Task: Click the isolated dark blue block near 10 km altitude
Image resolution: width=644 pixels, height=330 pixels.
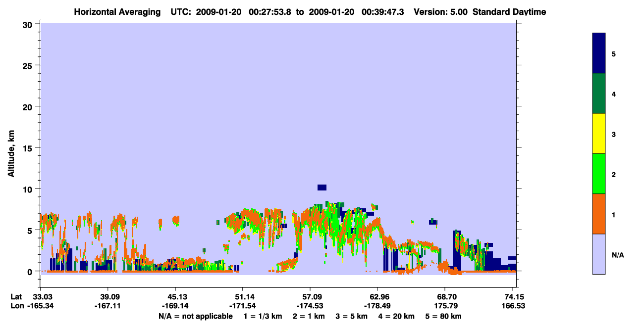Action: (322, 187)
